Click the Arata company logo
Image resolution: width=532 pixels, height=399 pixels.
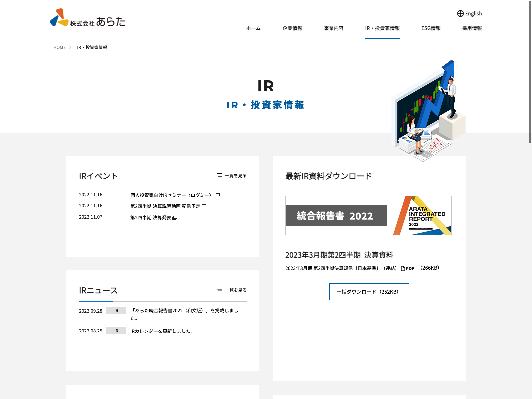[x=87, y=18]
